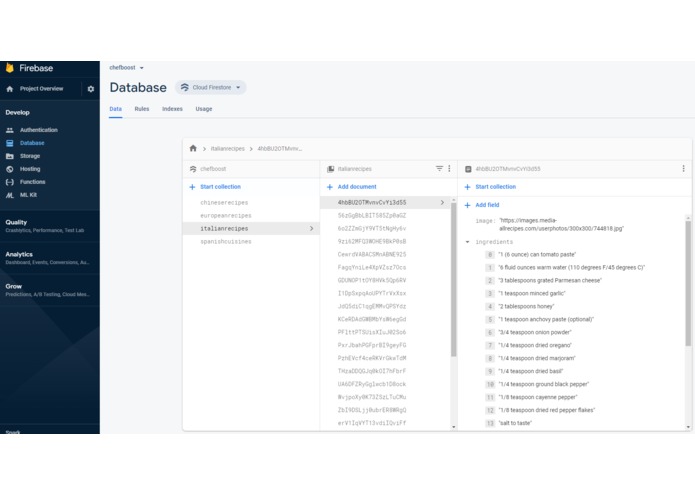Screen dimensions: 695x494
Task: Select the italianrecipes collection
Action: pyautogui.click(x=251, y=229)
